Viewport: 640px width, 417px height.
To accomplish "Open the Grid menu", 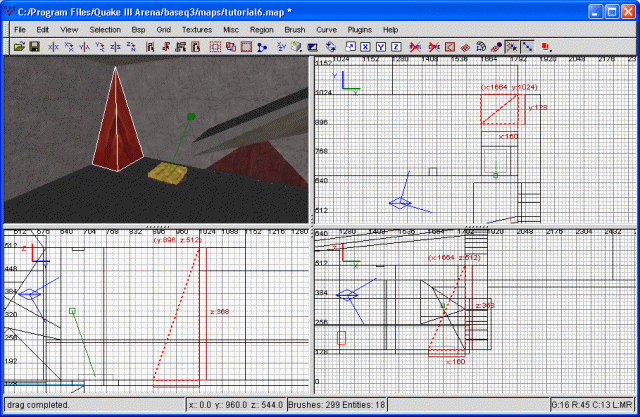I will (x=164, y=30).
